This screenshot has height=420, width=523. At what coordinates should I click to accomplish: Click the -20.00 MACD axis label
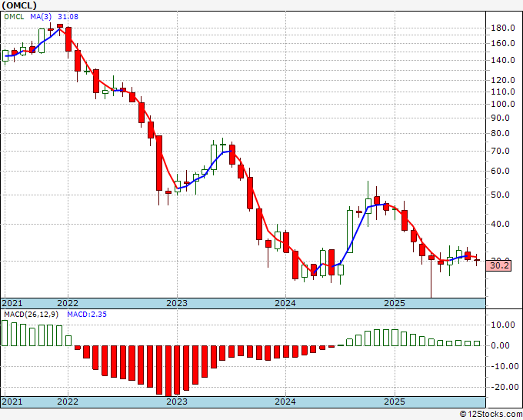tap(502, 387)
